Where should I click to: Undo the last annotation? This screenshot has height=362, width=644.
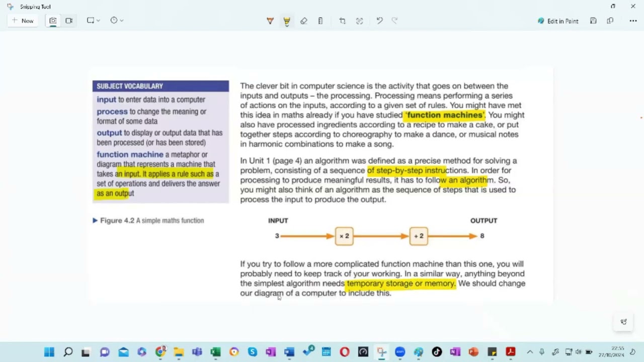[x=379, y=21]
